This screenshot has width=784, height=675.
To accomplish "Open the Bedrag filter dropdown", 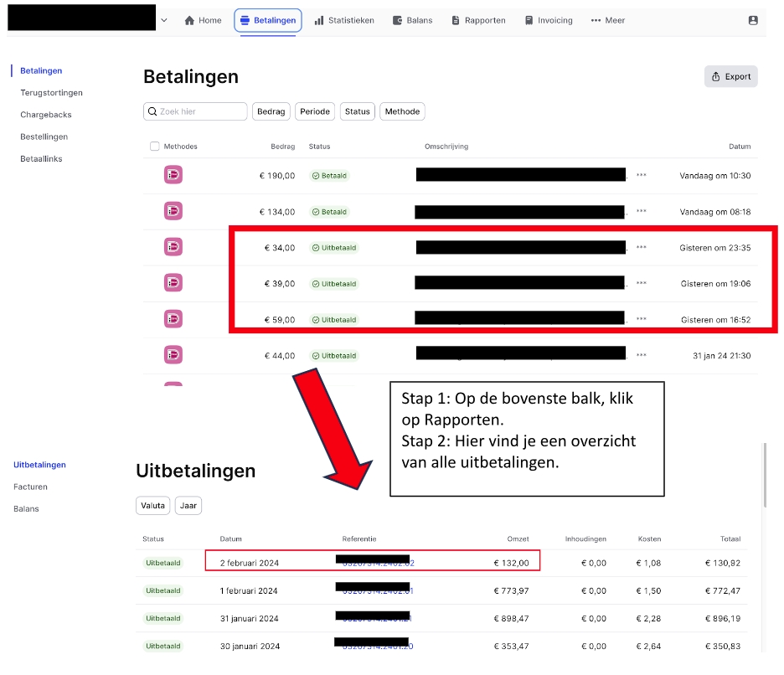I will click(271, 111).
